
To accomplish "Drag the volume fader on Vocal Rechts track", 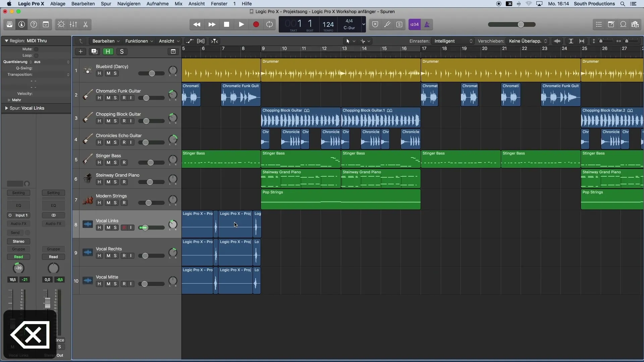I will (x=145, y=255).
